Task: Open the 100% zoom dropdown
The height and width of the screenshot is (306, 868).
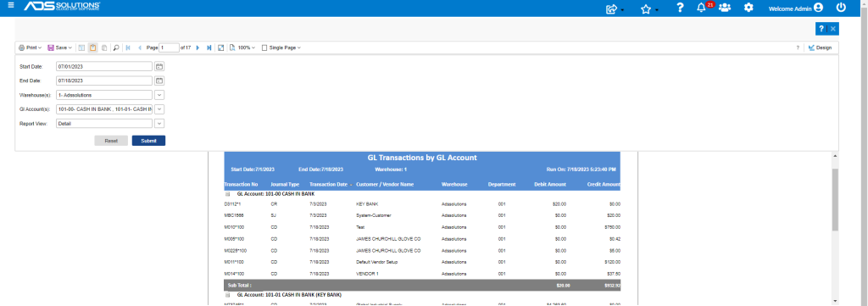Action: [x=243, y=48]
